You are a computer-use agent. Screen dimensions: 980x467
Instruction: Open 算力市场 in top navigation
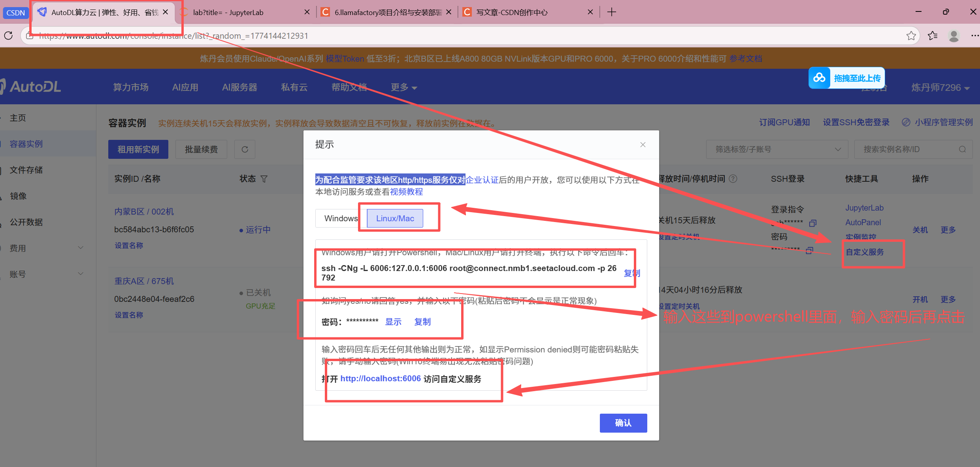coord(131,87)
